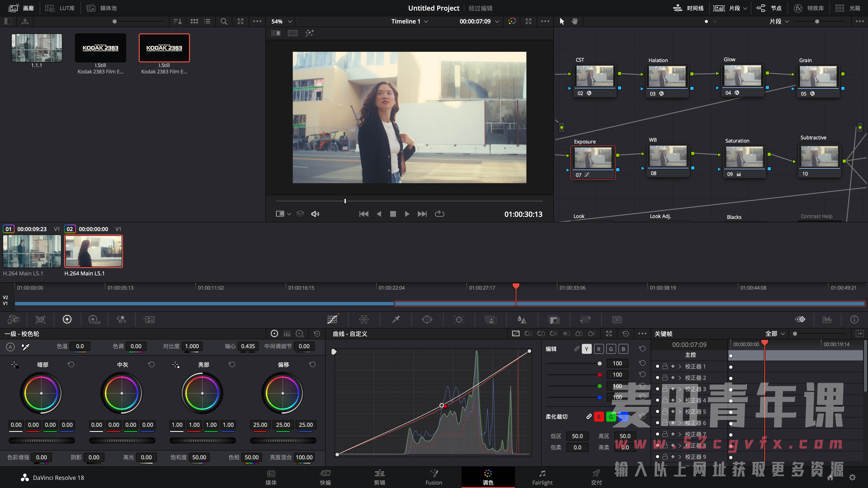Open the Motion Effects palette
Screen dimensions: 868x488
[149, 319]
